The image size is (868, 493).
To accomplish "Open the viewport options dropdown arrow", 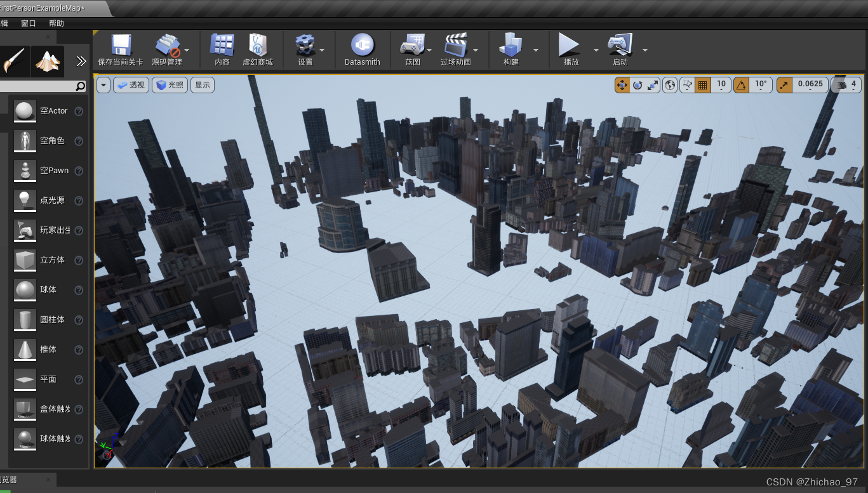I will [103, 84].
